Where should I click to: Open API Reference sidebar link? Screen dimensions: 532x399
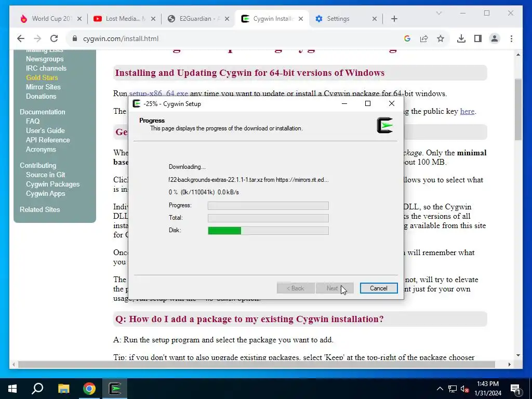pyautogui.click(x=48, y=140)
